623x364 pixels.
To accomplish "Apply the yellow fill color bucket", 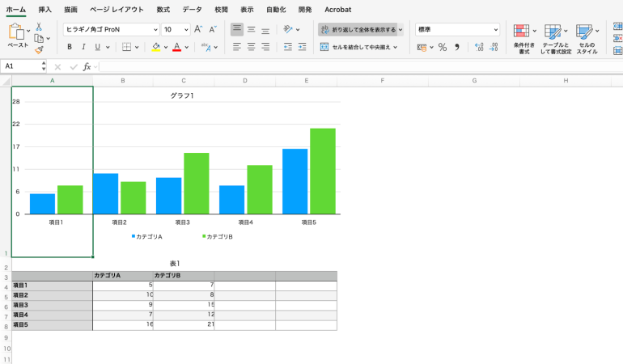I will point(156,47).
